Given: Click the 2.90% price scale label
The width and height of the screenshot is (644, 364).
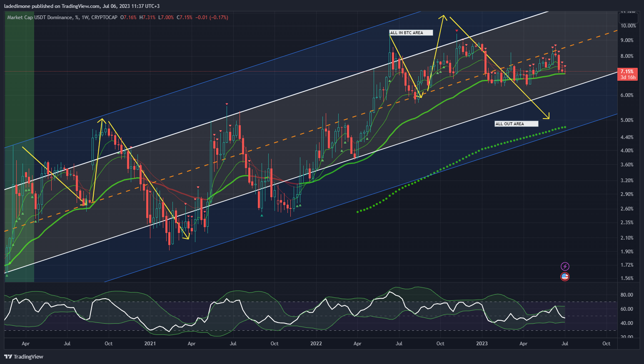Looking at the screenshot, I should pyautogui.click(x=627, y=194).
